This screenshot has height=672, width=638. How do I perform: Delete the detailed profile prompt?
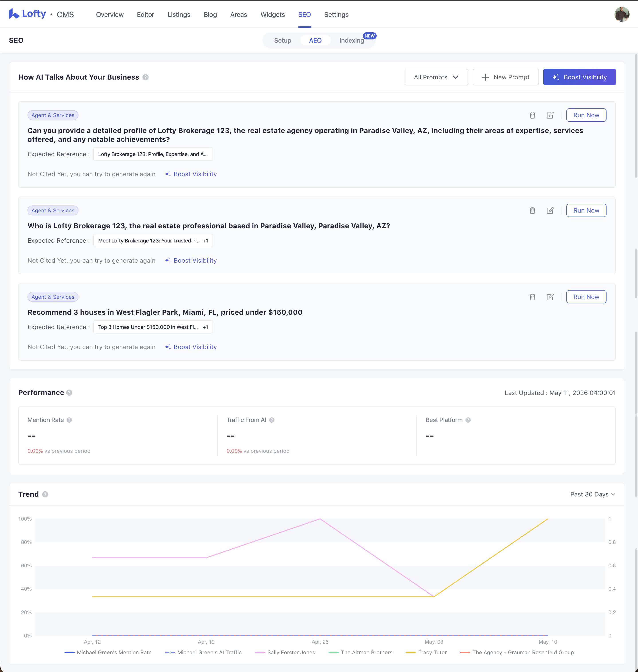[x=532, y=115]
